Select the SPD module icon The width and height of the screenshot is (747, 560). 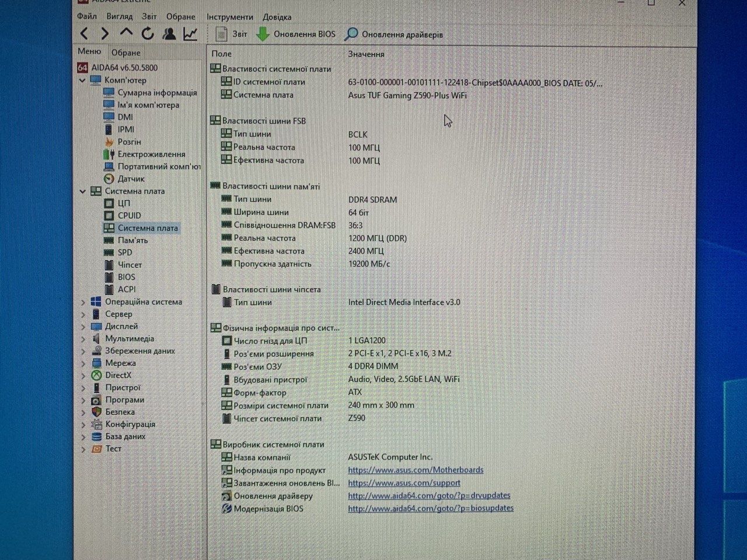pos(109,253)
